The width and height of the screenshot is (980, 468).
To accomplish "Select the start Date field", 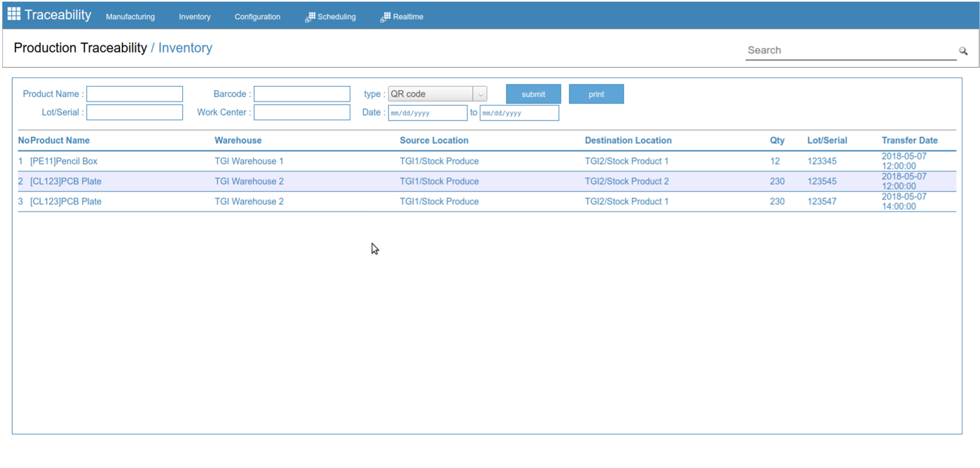I will [427, 113].
